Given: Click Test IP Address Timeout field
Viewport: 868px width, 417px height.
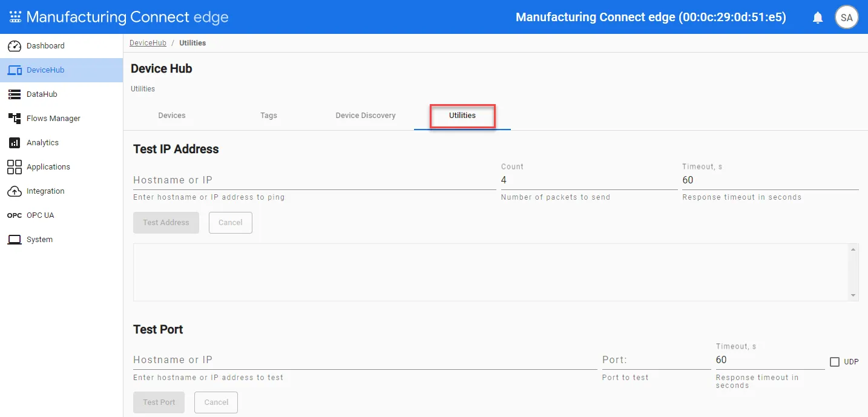Looking at the screenshot, I should [771, 180].
